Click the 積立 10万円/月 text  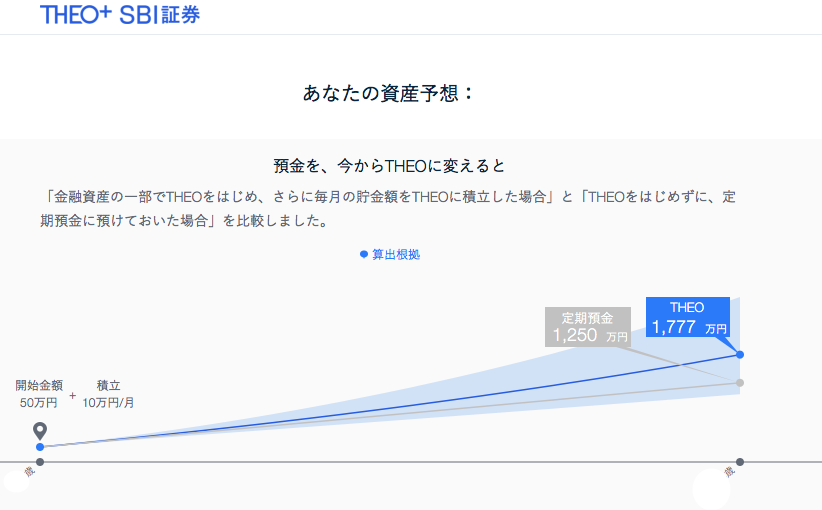pos(108,394)
